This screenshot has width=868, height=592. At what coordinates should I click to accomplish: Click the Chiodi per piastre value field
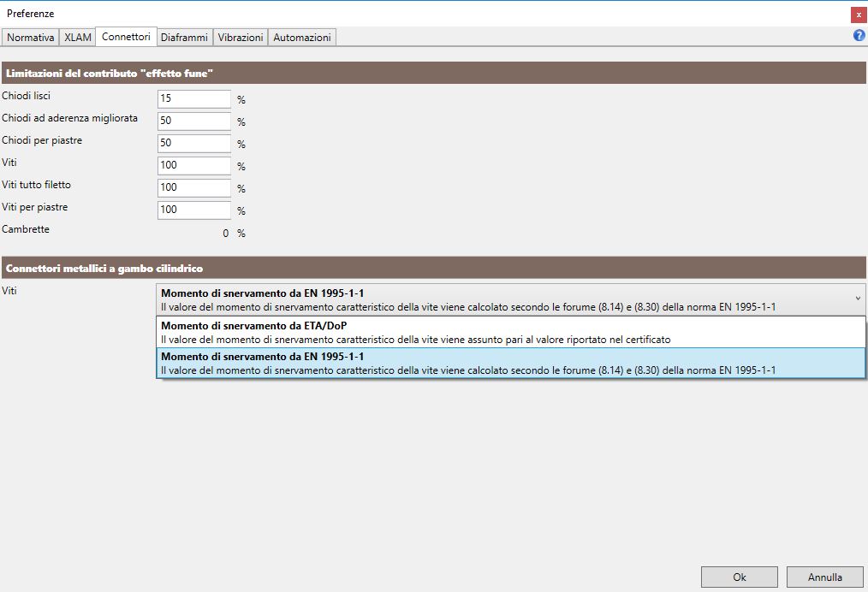194,144
